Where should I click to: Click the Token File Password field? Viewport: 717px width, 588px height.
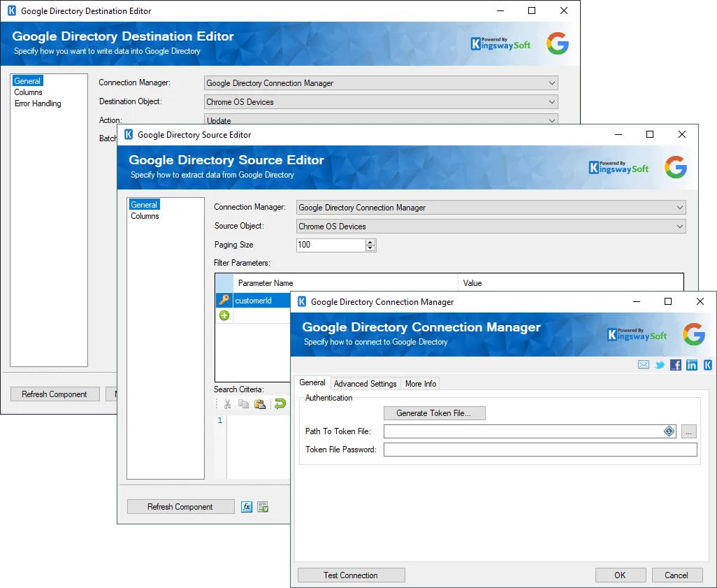540,450
